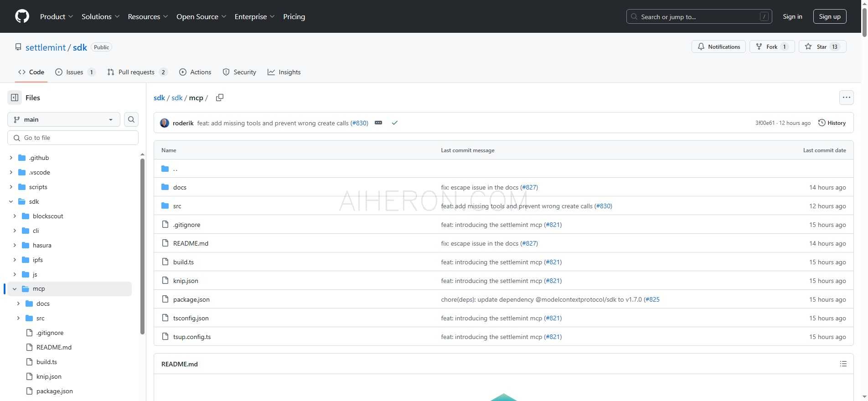The width and height of the screenshot is (868, 401).
Task: Open the Resources dropdown menu
Action: 148,16
